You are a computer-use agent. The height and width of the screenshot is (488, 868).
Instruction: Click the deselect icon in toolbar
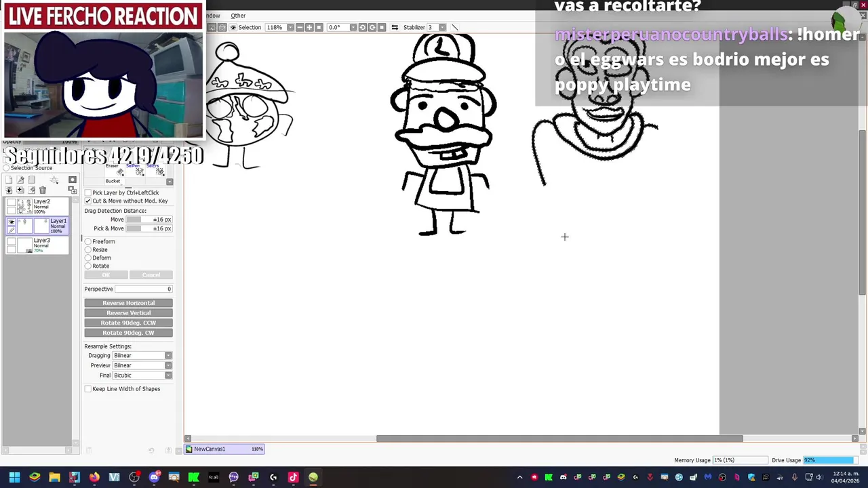pos(212,27)
